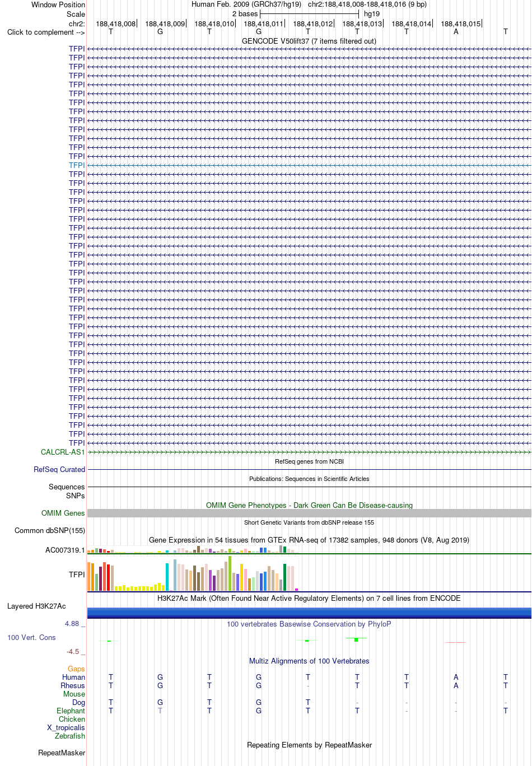Click the cyan bar in TFPI expression chart

point(167,577)
